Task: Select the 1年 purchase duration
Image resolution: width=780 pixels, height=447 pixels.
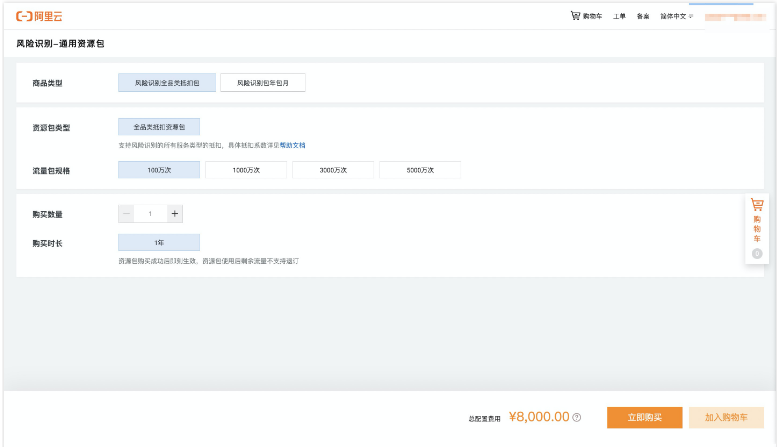Action: point(159,243)
